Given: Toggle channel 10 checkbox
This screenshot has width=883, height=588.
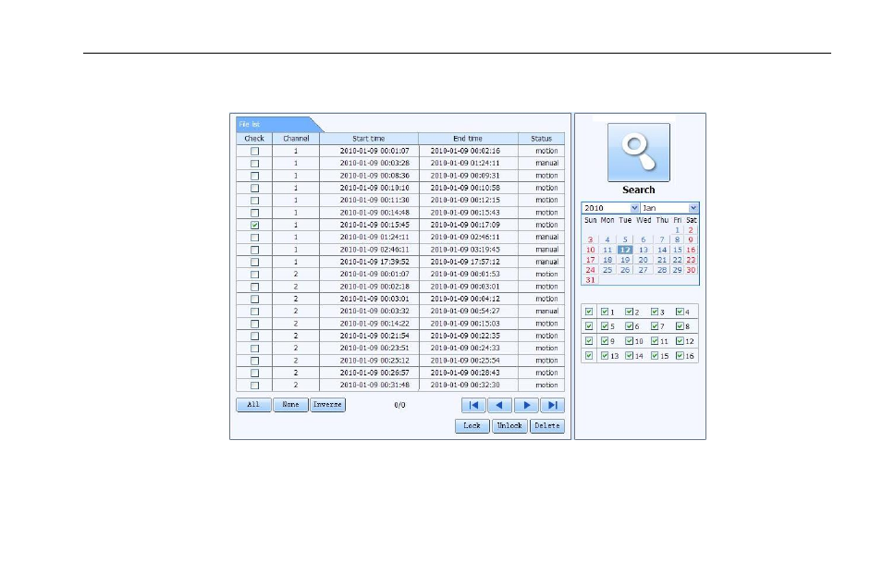Looking at the screenshot, I should [629, 341].
